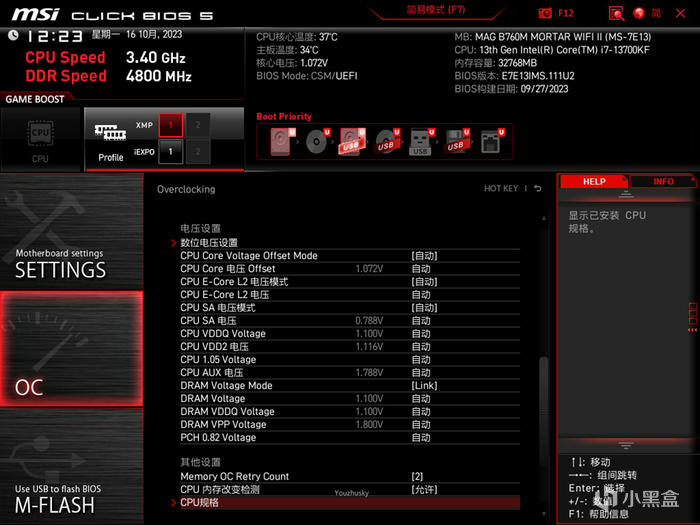Click the 其他设置 section heading
Screen dimensions: 700x525
pyautogui.click(x=200, y=462)
